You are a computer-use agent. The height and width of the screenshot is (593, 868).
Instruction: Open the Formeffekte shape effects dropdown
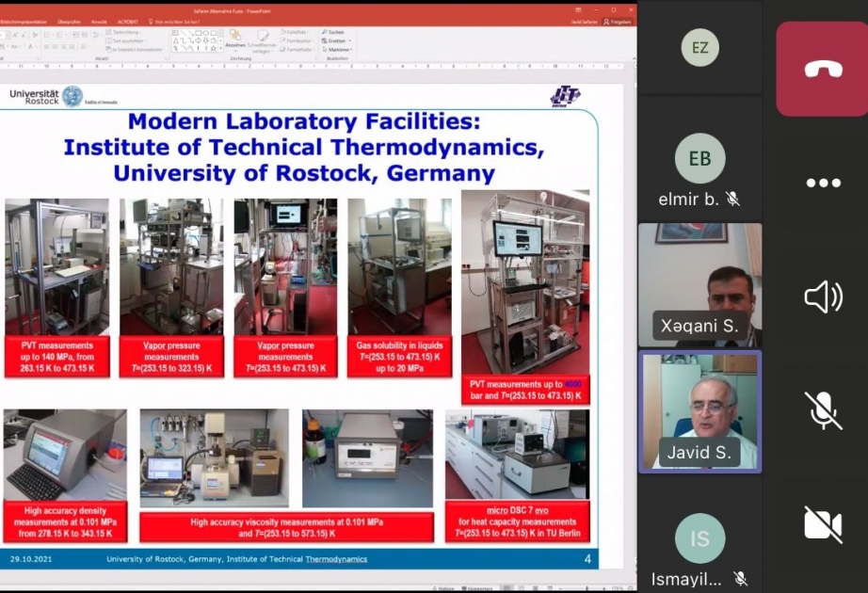[x=298, y=50]
